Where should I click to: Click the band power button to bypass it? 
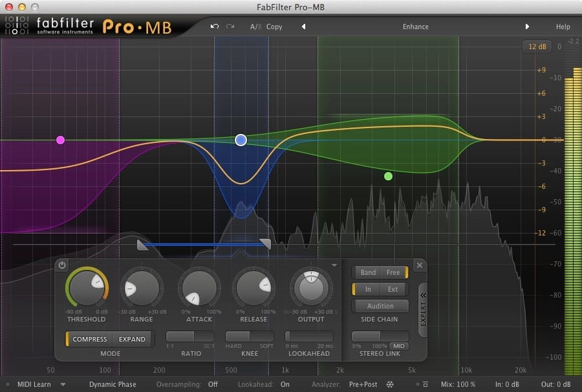coord(61,265)
